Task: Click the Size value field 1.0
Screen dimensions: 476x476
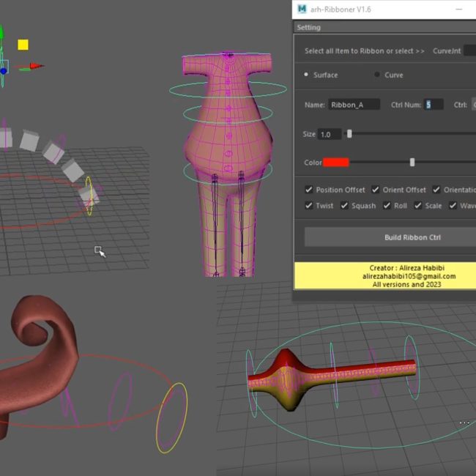Action: click(330, 134)
